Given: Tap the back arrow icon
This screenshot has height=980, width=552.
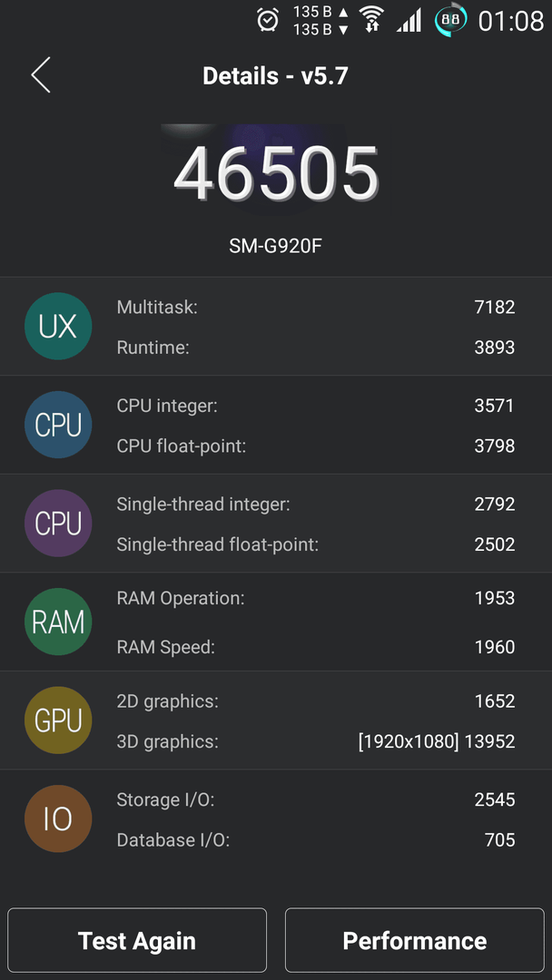Looking at the screenshot, I should pyautogui.click(x=41, y=75).
